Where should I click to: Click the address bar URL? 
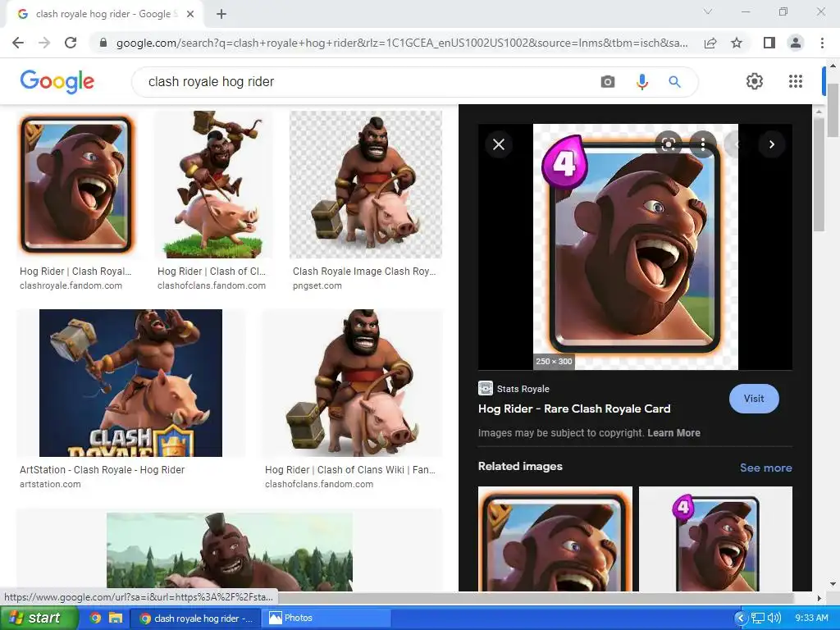[x=402, y=43]
